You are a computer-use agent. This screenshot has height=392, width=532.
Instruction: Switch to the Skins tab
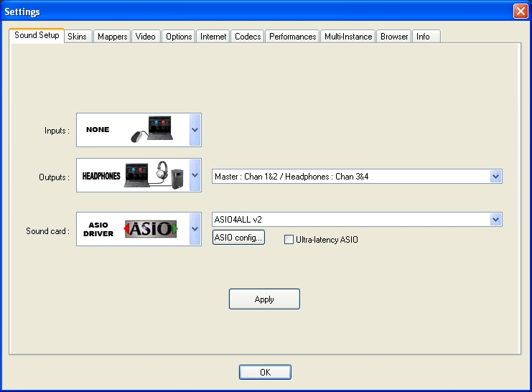77,37
